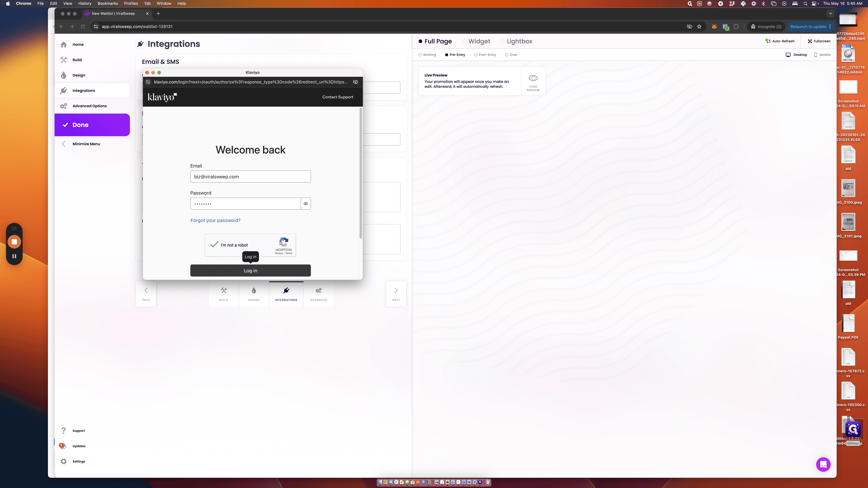
Task: Open the Bookmarks menu in the menu bar
Action: 108,3
